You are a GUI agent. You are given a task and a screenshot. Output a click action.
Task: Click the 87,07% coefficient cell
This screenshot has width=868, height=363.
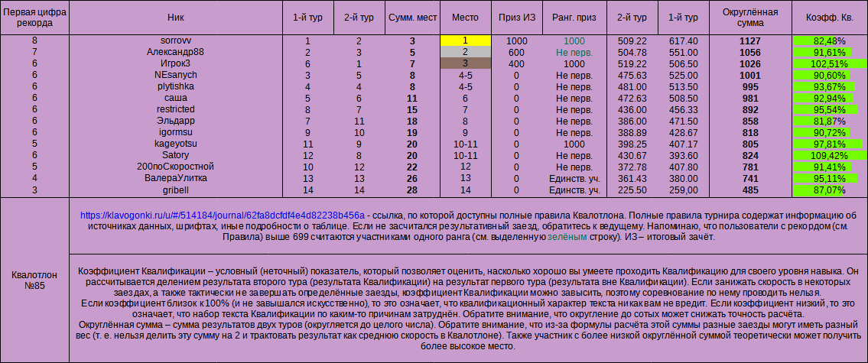(830, 190)
